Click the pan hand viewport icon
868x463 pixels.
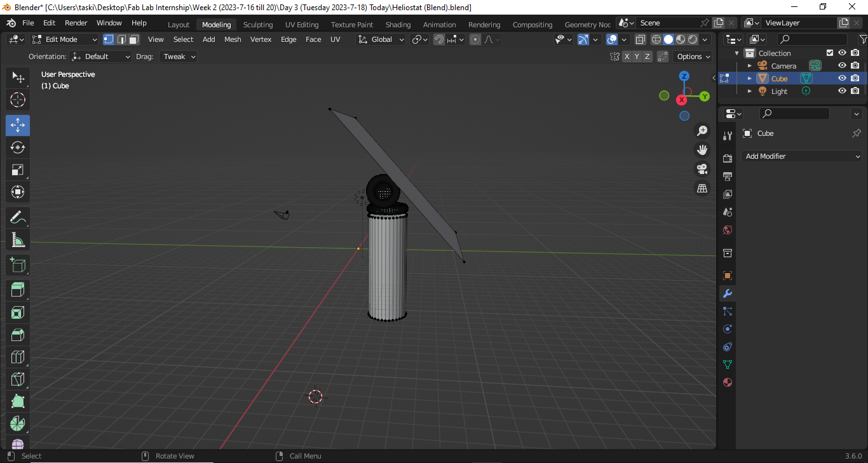tap(702, 150)
